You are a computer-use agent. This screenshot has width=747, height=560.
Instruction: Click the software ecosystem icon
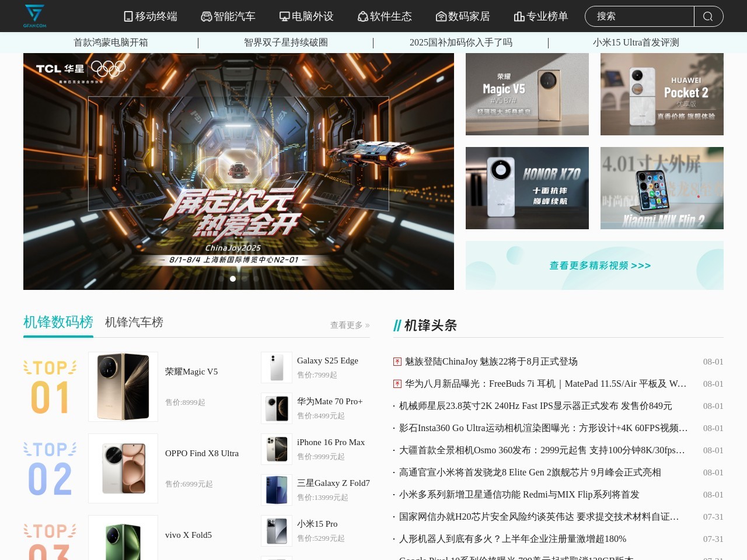tap(363, 16)
